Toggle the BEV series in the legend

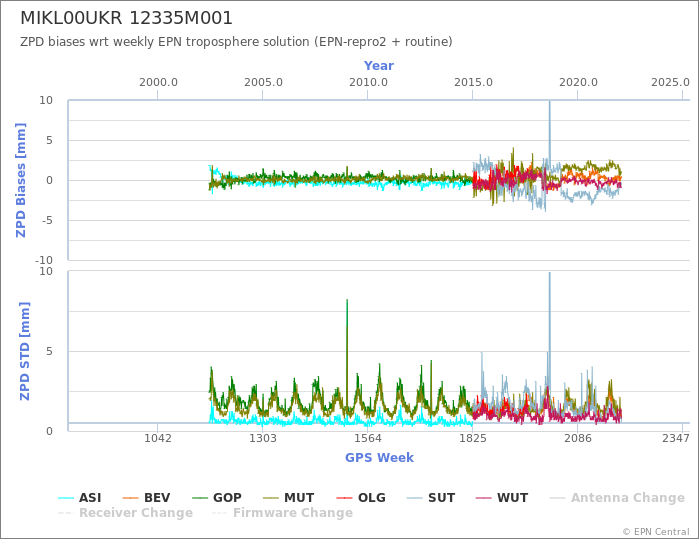tap(146, 498)
